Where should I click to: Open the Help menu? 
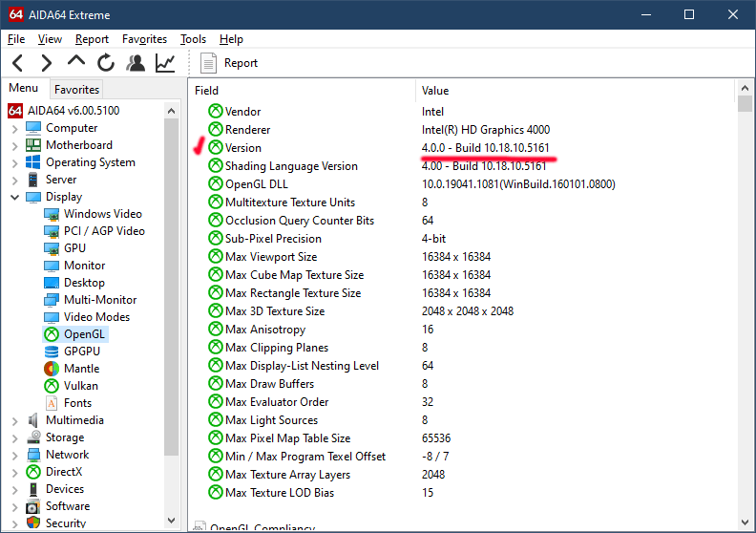(231, 39)
